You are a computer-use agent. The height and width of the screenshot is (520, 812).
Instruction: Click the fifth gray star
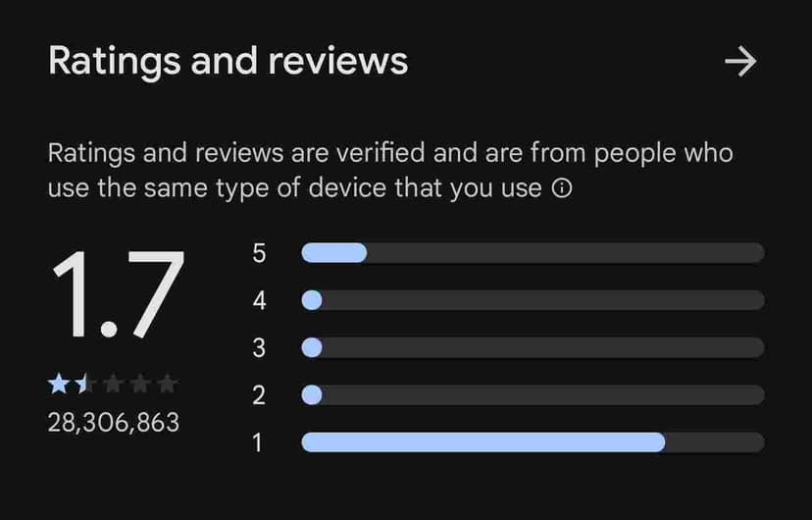(168, 384)
